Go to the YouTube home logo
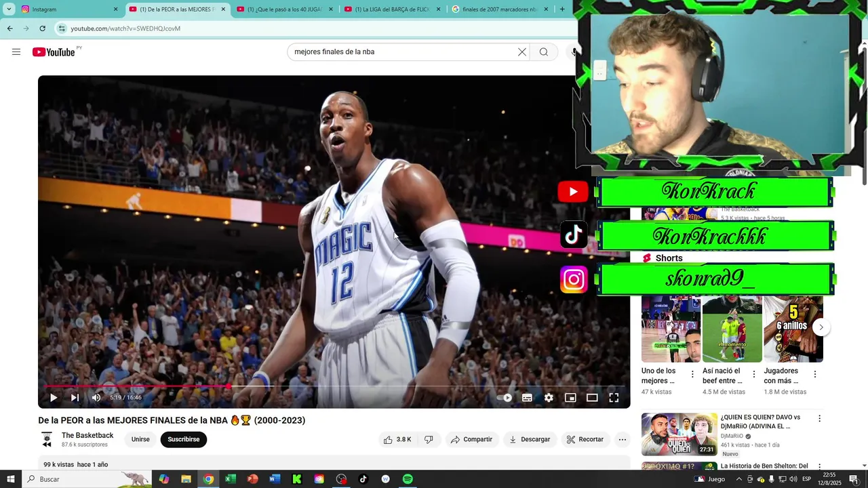 point(54,52)
